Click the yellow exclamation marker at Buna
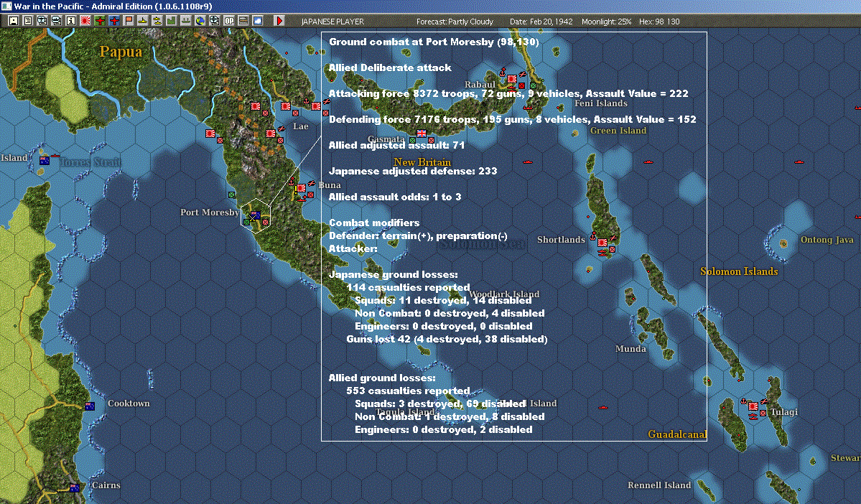The height and width of the screenshot is (504, 861). point(296,190)
